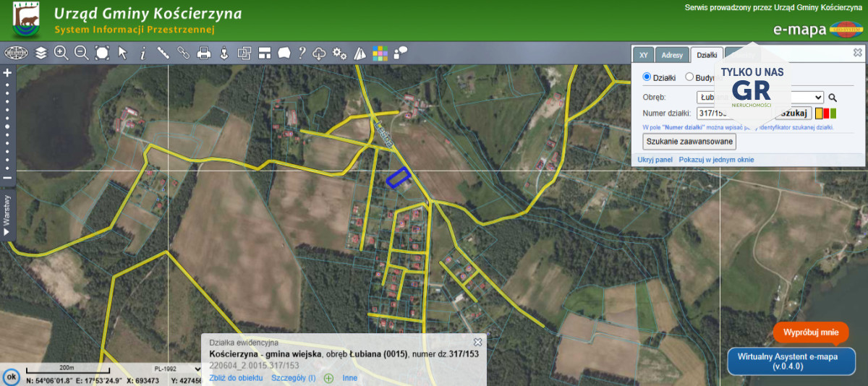Select the zoom in magnifier tool
Image resolution: width=868 pixels, height=386 pixels.
(61, 53)
